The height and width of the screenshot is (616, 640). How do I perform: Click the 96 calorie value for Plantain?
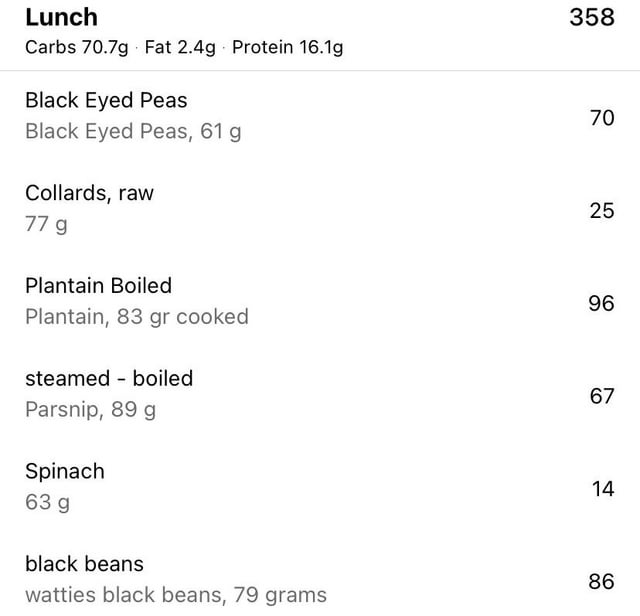click(601, 304)
